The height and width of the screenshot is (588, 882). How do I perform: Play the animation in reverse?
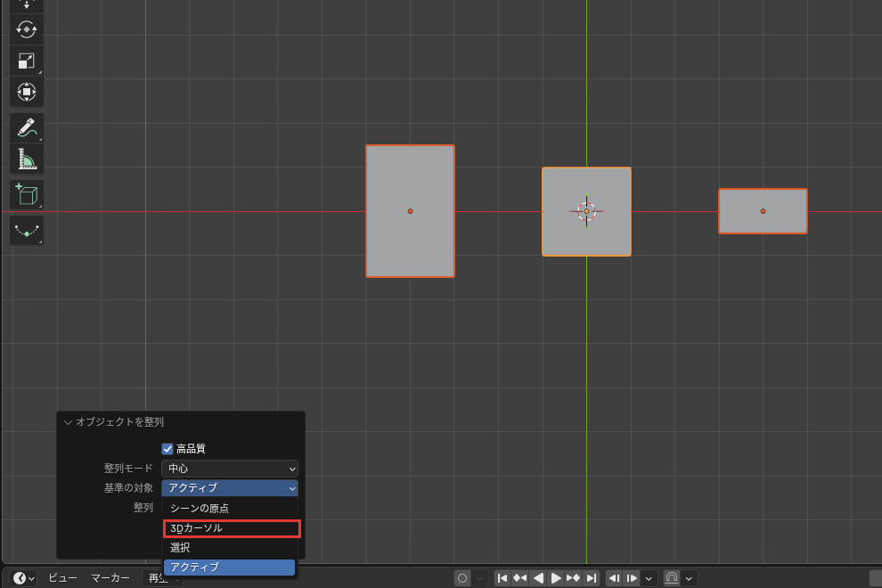point(538,578)
